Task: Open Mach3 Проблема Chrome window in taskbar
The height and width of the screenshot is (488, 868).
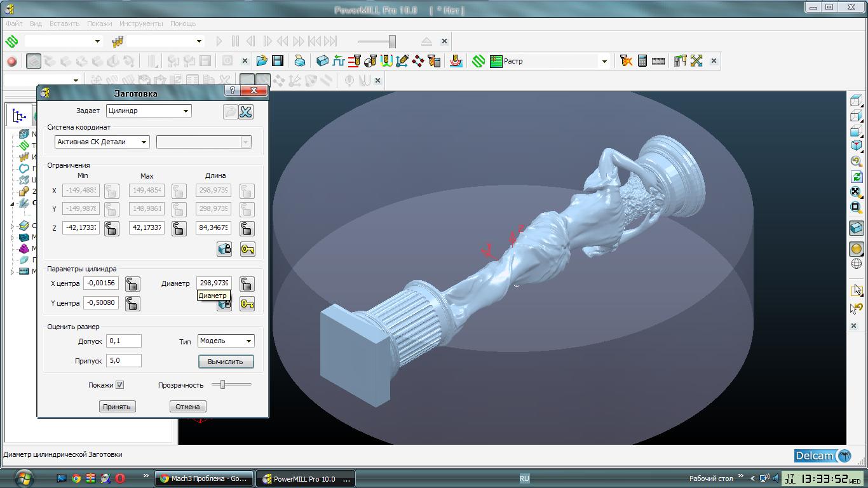Action: coord(204,479)
